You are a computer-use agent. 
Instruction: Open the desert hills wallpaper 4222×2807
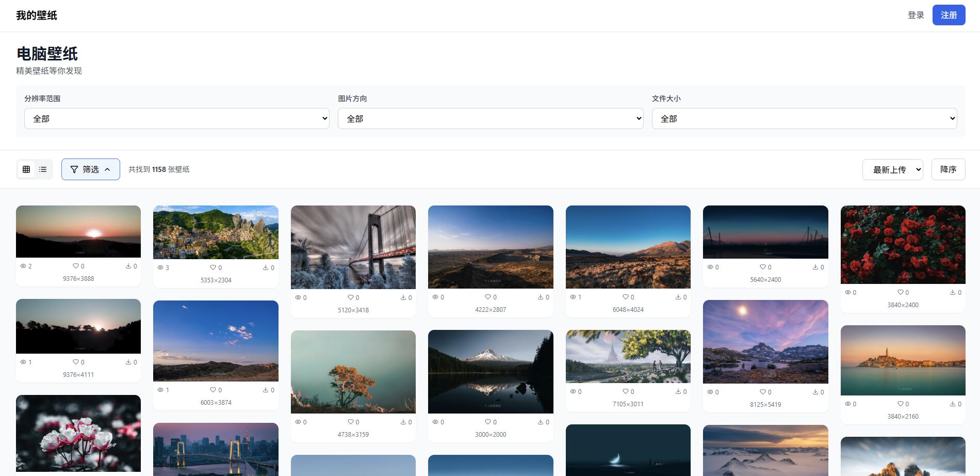(x=491, y=247)
